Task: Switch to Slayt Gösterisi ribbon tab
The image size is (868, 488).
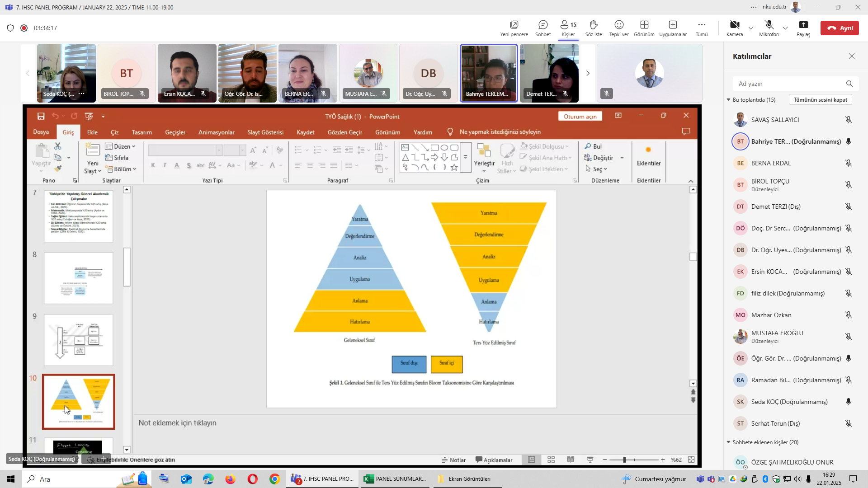Action: point(265,132)
